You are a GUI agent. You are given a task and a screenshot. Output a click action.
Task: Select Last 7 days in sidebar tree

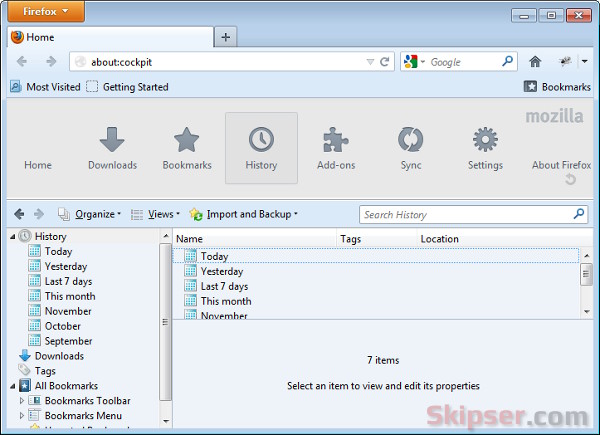(x=68, y=281)
